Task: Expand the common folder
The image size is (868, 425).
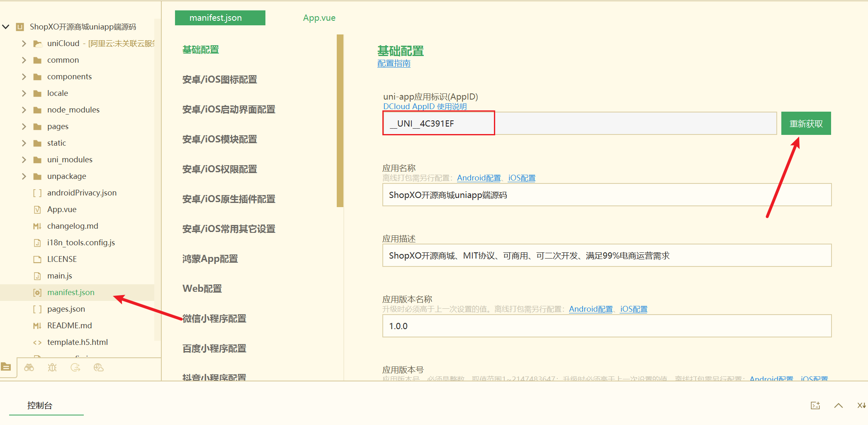Action: pyautogui.click(x=24, y=60)
